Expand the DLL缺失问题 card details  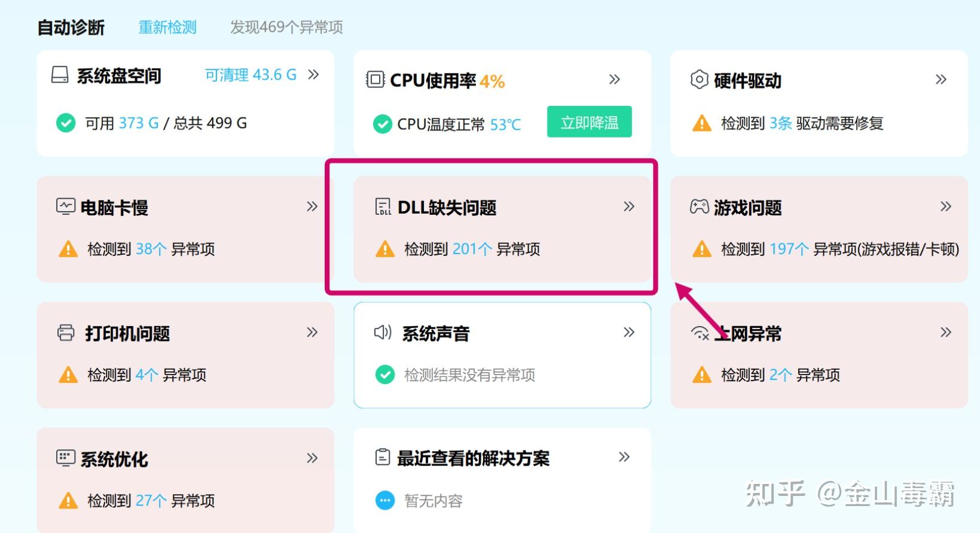pos(628,206)
